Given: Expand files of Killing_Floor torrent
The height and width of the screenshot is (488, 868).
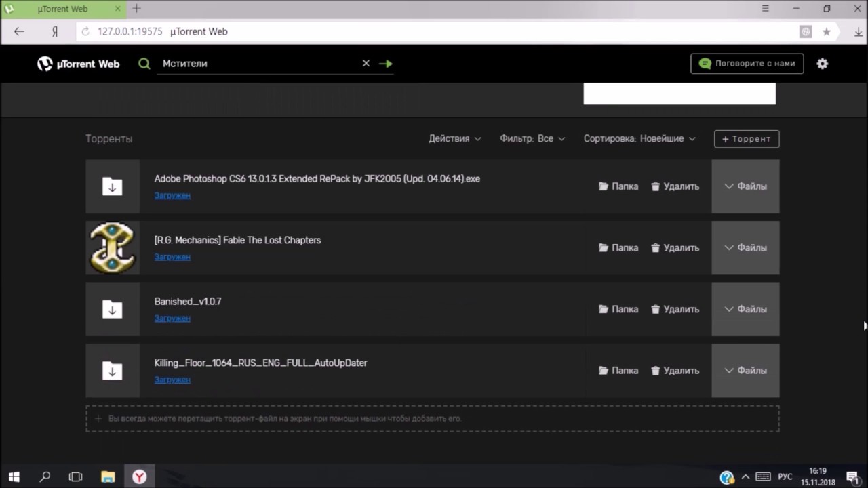Looking at the screenshot, I should [745, 371].
